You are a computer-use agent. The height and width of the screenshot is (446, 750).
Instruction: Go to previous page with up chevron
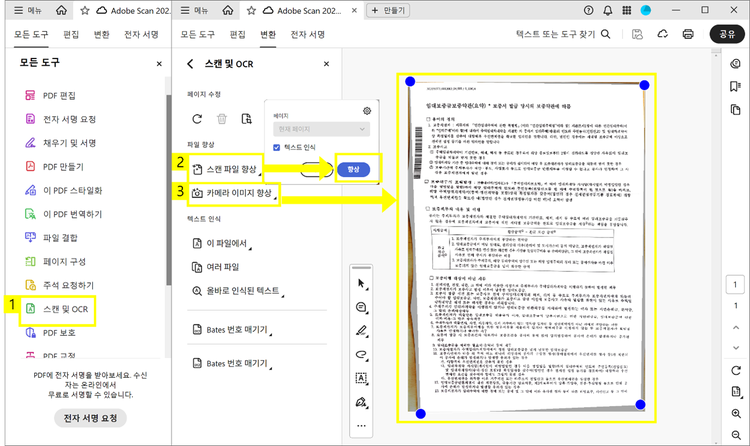coord(736,328)
